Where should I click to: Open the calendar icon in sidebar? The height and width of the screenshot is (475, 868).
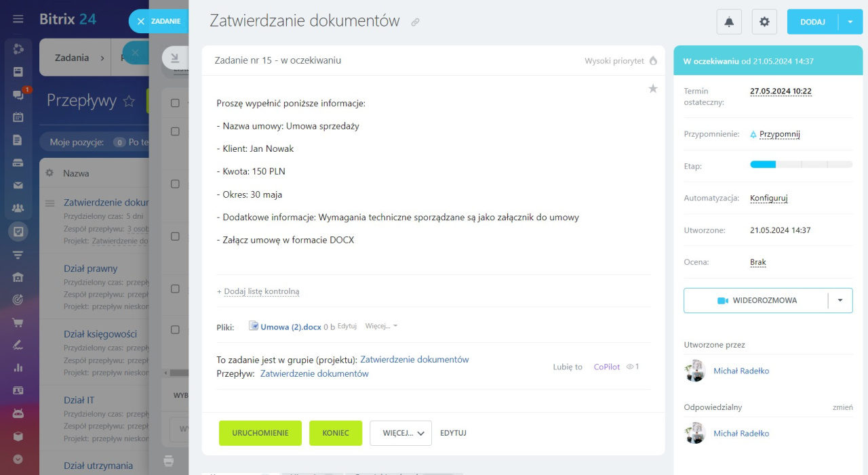point(18,117)
